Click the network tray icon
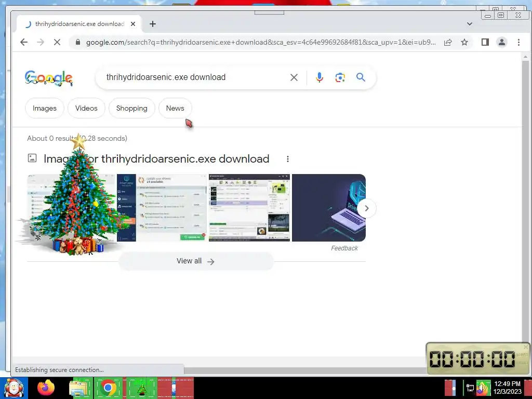The width and height of the screenshot is (532, 399). [x=470, y=388]
